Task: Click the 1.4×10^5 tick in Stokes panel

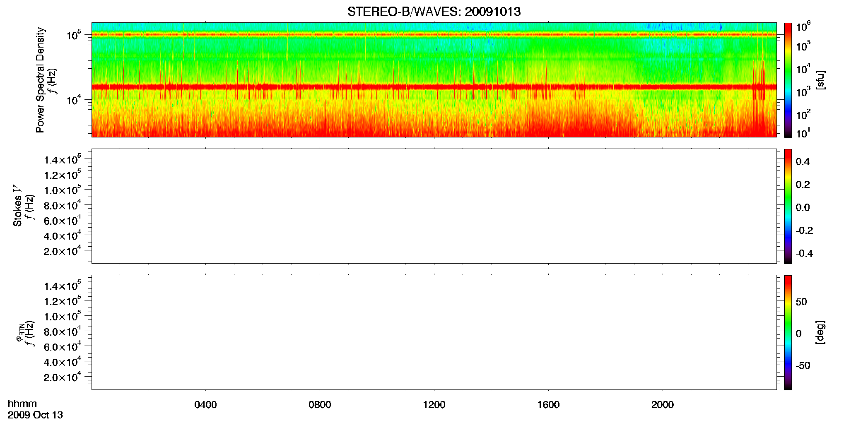Action: point(63,159)
